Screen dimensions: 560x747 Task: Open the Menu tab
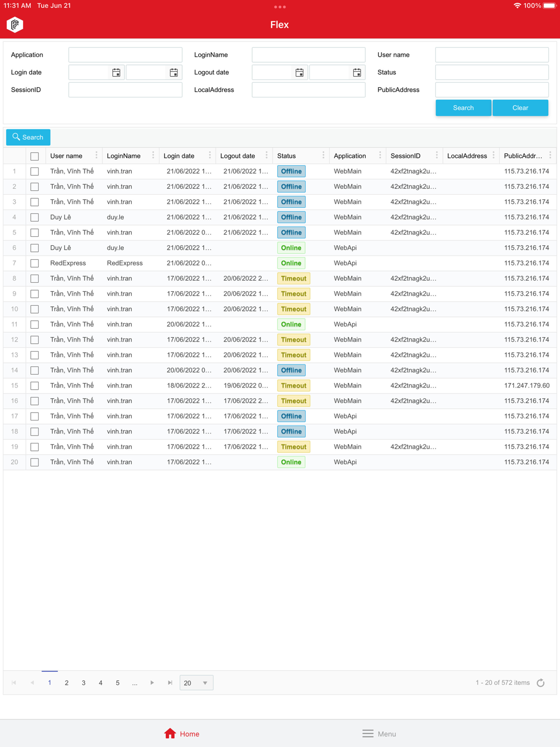point(379,734)
